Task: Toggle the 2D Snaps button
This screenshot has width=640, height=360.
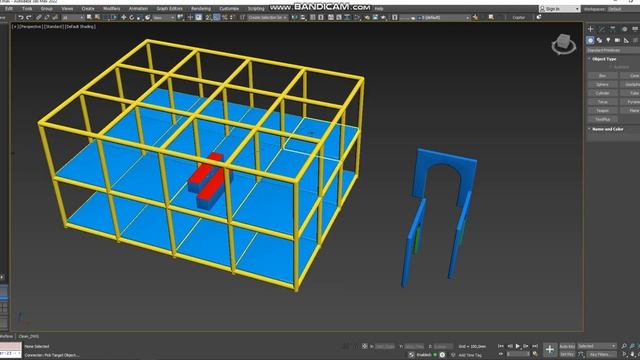Action: point(208,18)
